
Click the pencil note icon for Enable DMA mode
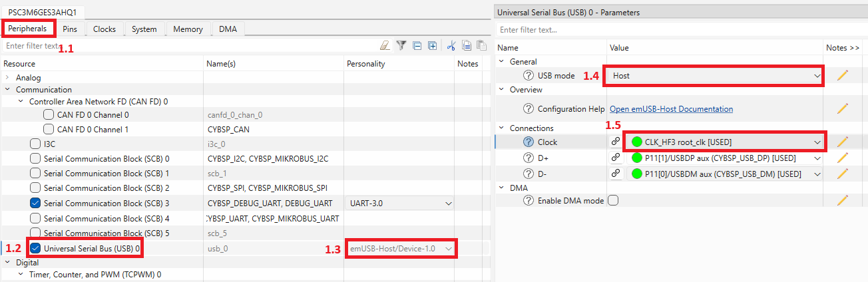point(843,201)
